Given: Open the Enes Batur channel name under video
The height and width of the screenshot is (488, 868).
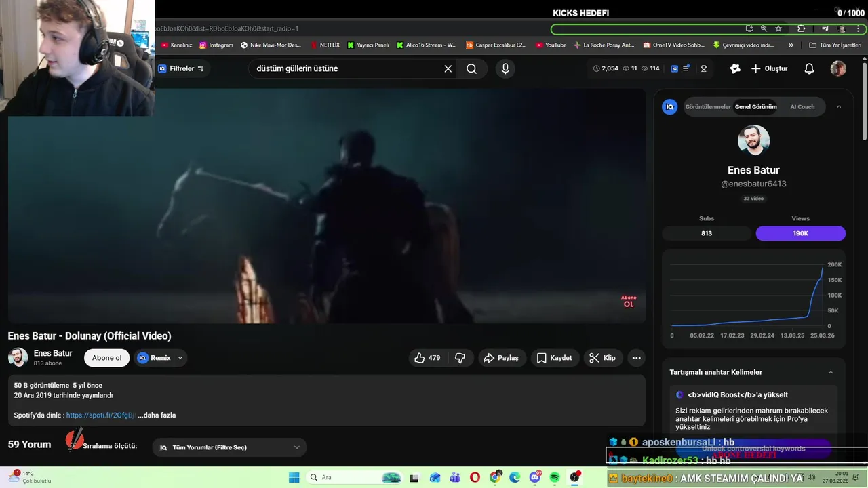Looking at the screenshot, I should click(53, 353).
